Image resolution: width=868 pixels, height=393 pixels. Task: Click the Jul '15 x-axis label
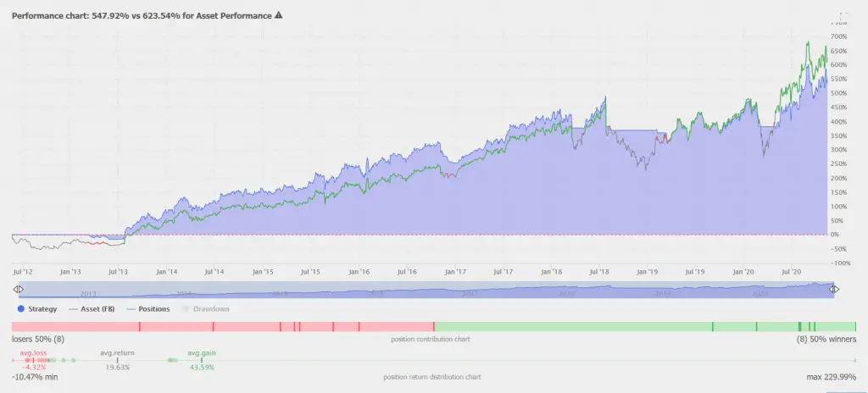(x=310, y=272)
